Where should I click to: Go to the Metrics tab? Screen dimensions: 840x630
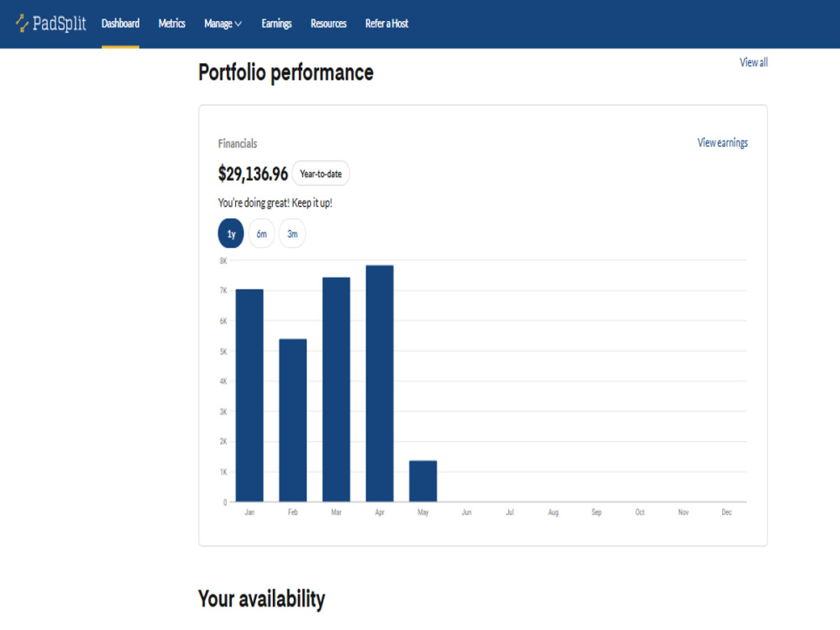pos(172,24)
